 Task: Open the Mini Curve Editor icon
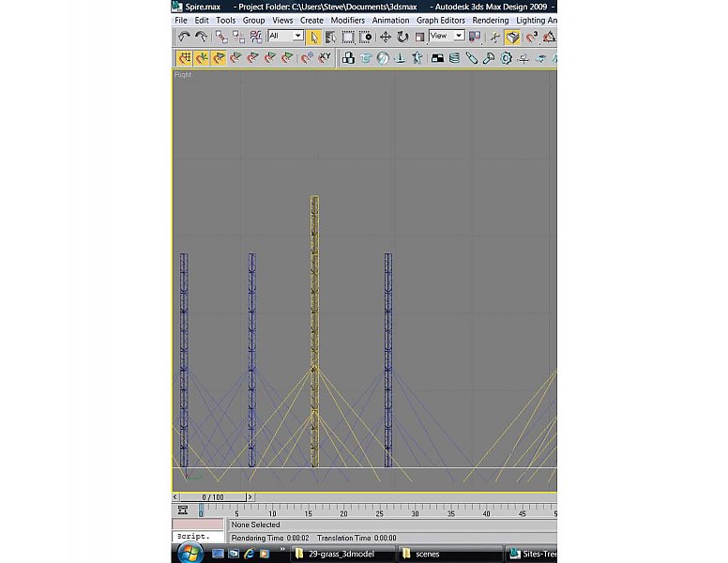[182, 510]
